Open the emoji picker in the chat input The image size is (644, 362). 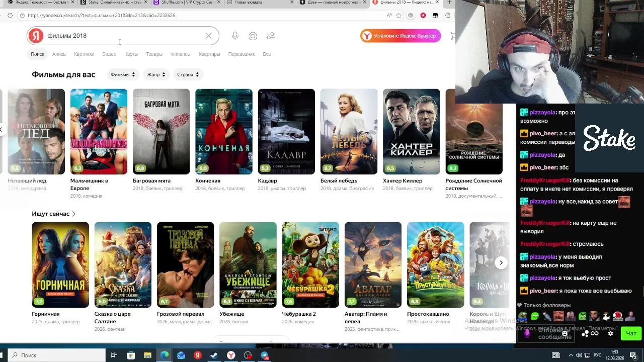[565, 333]
